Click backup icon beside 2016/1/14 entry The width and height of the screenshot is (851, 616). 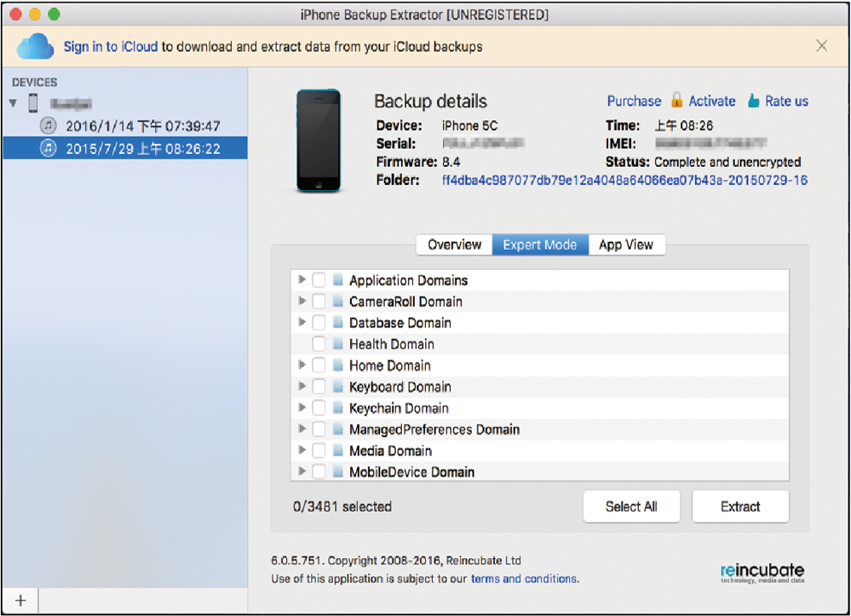pyautogui.click(x=49, y=126)
